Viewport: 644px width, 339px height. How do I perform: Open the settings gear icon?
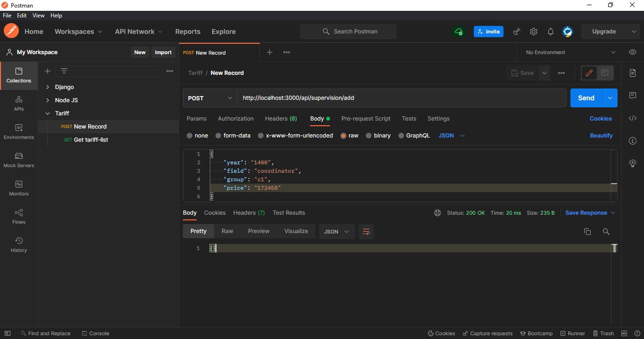pos(533,32)
